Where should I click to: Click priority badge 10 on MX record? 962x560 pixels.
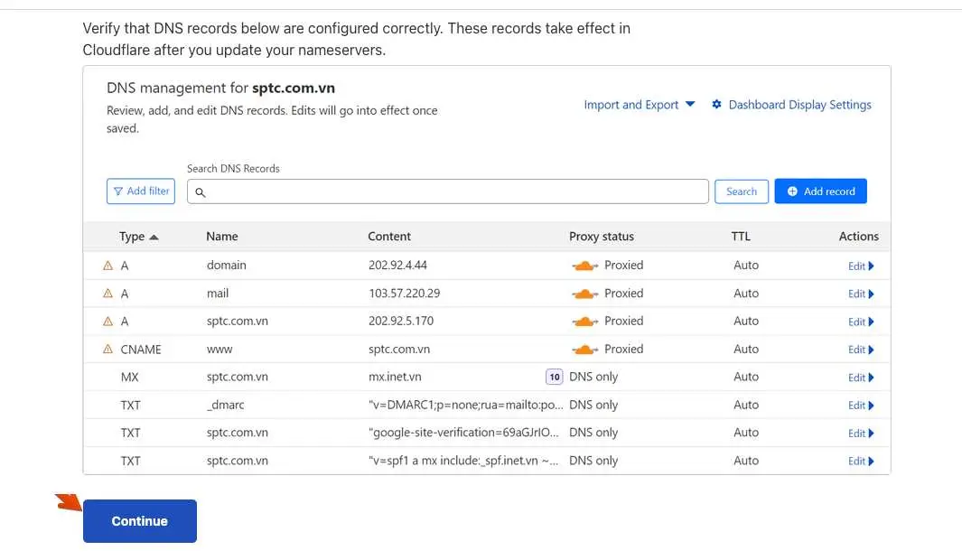(555, 377)
